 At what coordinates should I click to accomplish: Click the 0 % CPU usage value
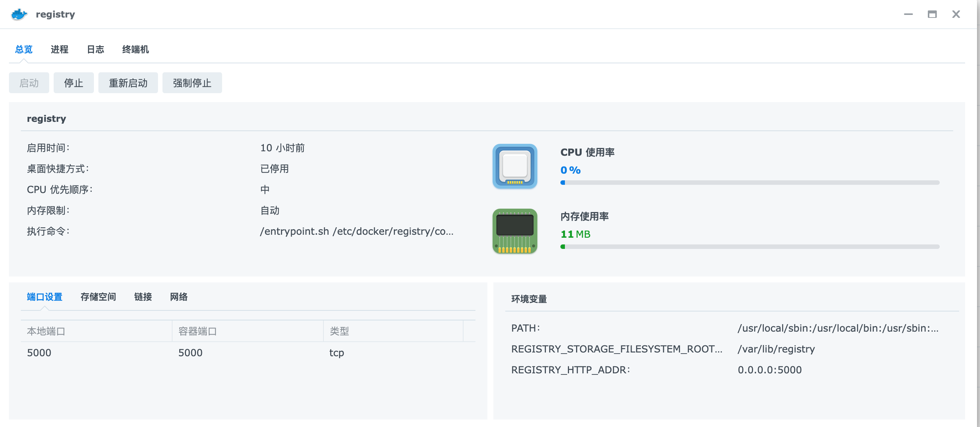pos(570,170)
